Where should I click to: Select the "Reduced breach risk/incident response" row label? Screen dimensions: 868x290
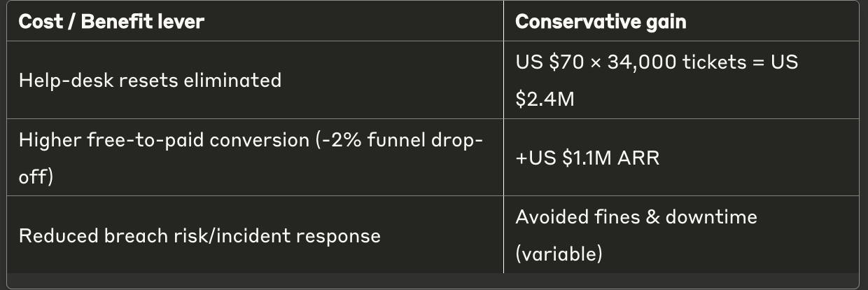199,235
